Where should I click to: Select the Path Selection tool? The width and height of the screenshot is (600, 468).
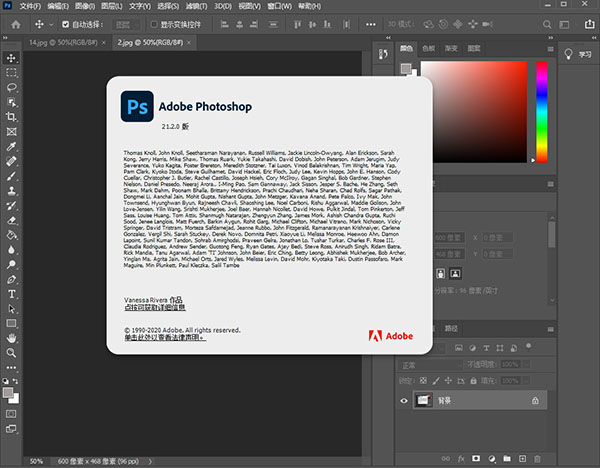tap(11, 309)
